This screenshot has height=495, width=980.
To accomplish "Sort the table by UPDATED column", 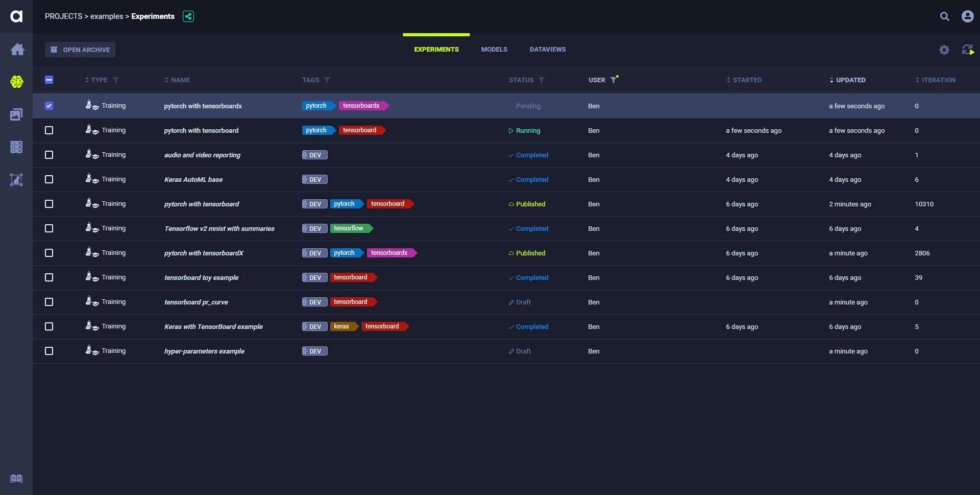I will pyautogui.click(x=850, y=80).
